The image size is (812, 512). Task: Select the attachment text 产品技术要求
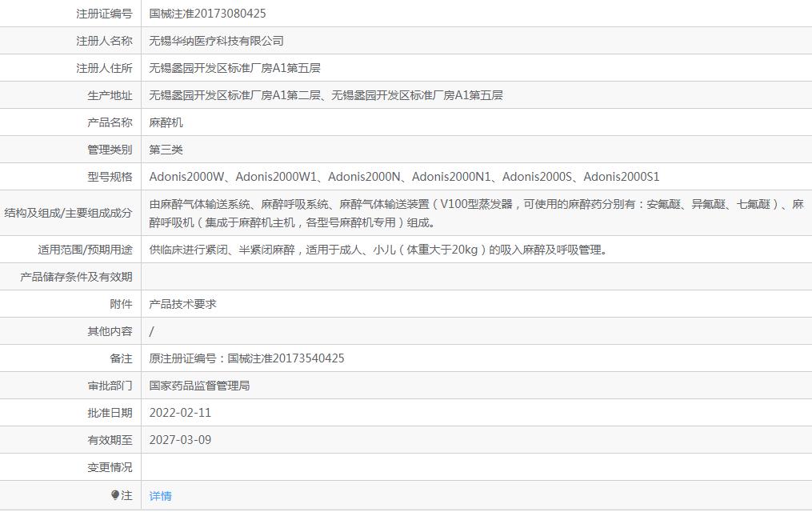coord(183,303)
